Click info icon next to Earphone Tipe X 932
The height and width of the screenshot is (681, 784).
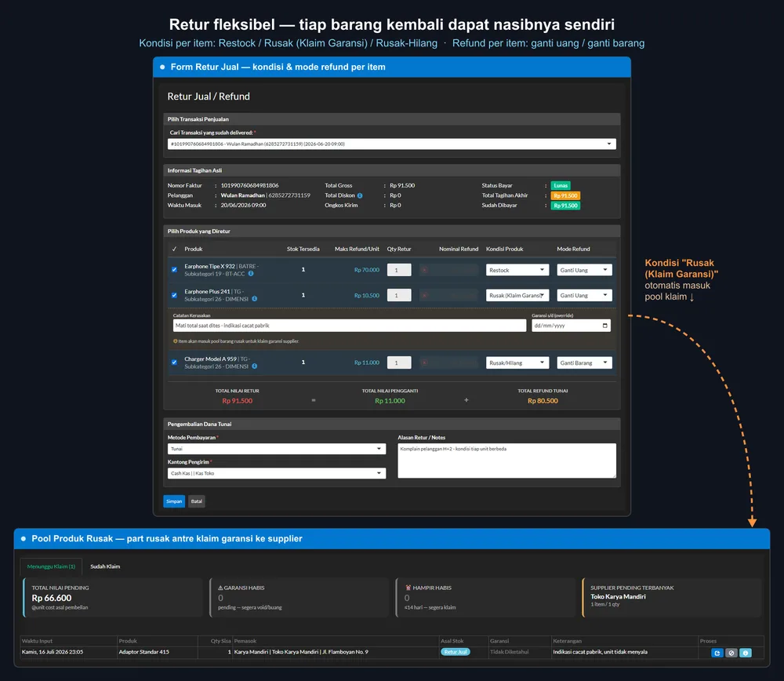click(x=251, y=274)
